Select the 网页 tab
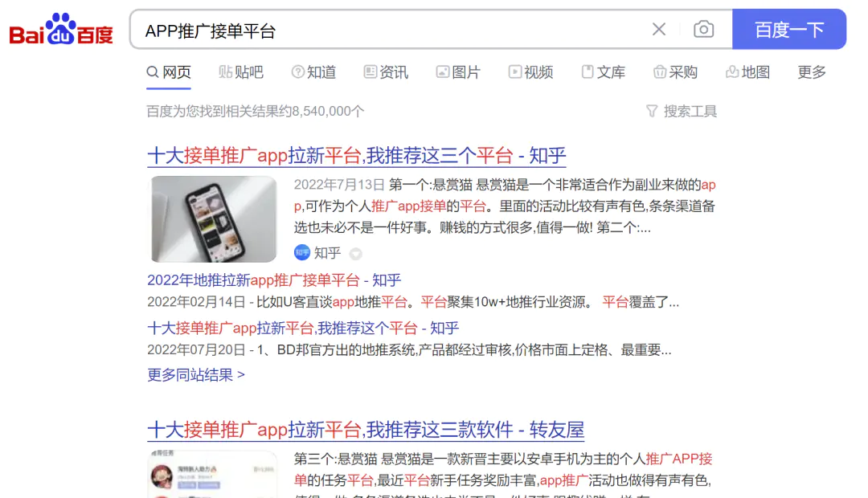 click(x=169, y=72)
